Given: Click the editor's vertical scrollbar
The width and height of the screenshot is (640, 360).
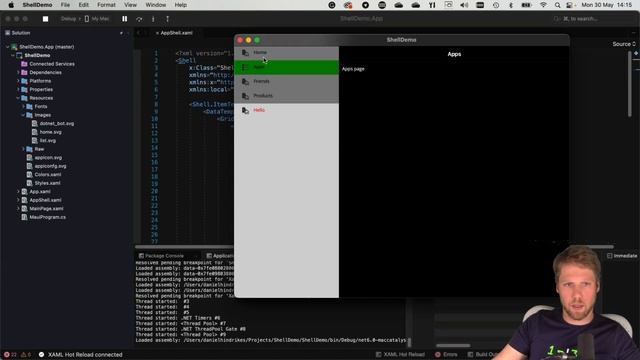Looking at the screenshot, I should pyautogui.click(x=629, y=84).
